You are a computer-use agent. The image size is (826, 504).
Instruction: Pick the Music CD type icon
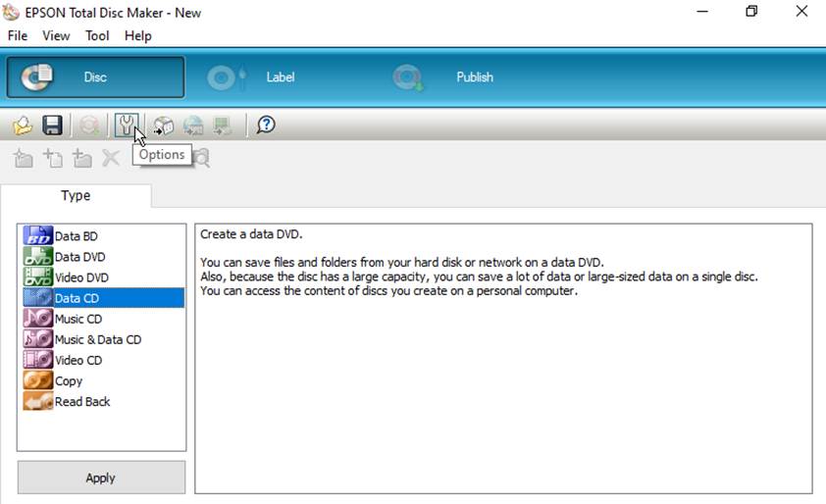click(x=38, y=319)
